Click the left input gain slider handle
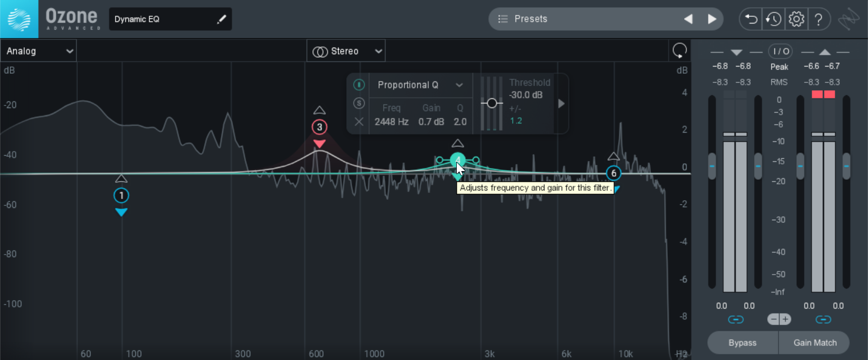 click(x=712, y=166)
